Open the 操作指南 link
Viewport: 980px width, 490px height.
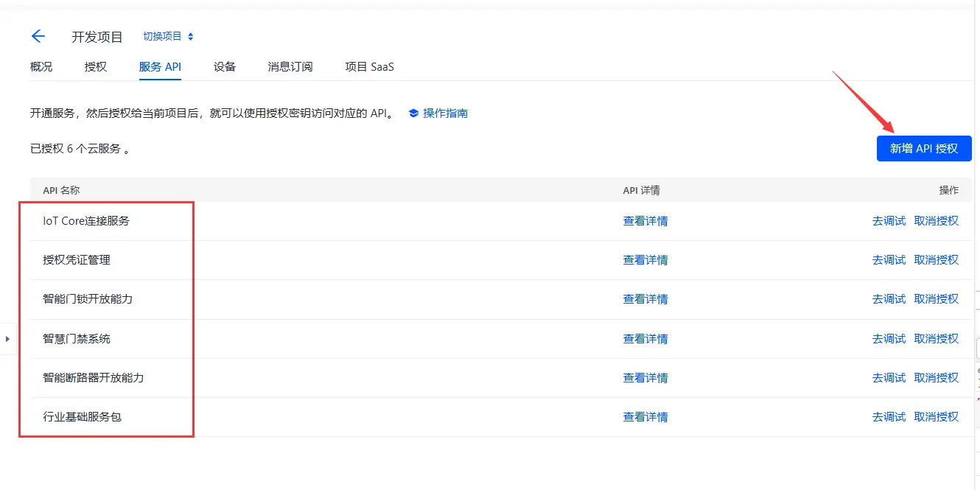[x=445, y=113]
